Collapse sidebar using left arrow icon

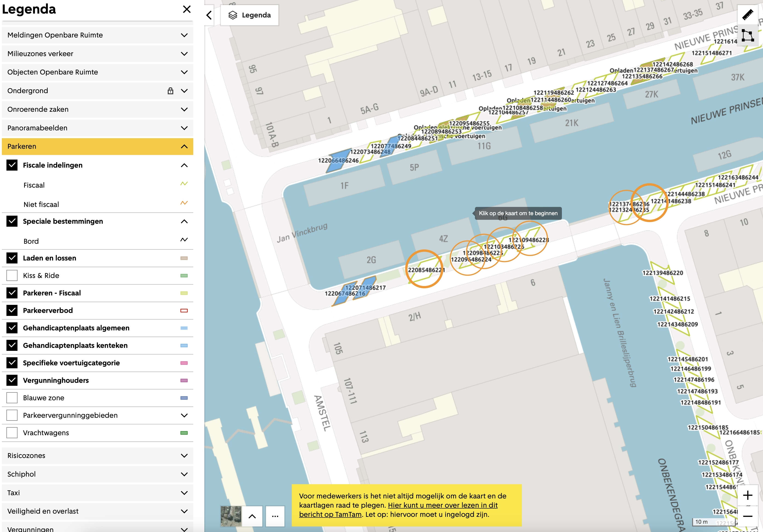pyautogui.click(x=209, y=15)
